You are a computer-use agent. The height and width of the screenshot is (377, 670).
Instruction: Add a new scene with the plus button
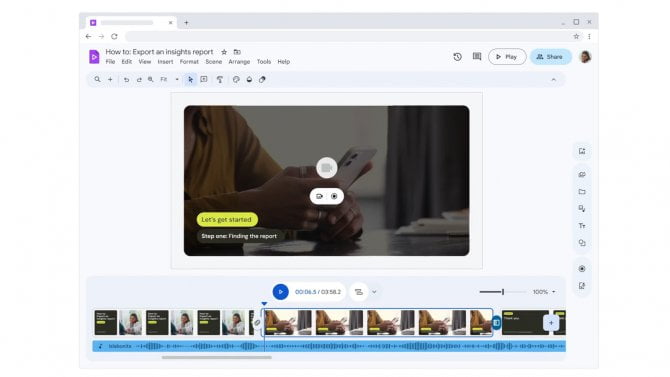pyautogui.click(x=551, y=323)
